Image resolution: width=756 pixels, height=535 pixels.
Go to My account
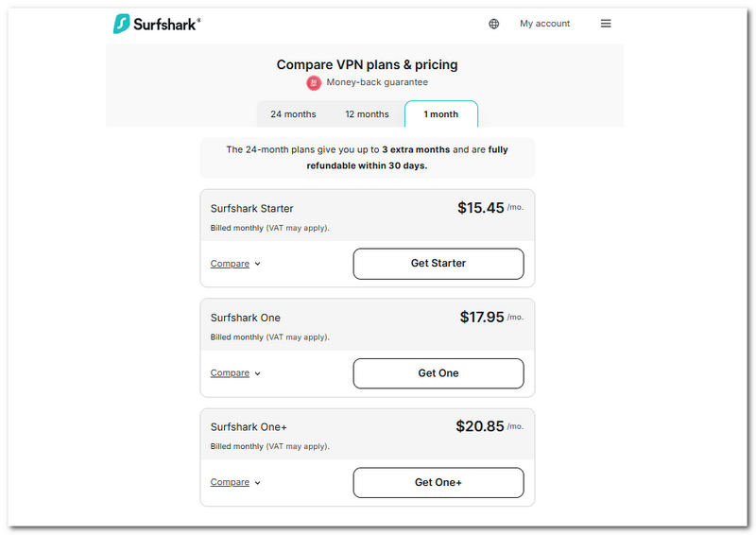[x=544, y=24]
